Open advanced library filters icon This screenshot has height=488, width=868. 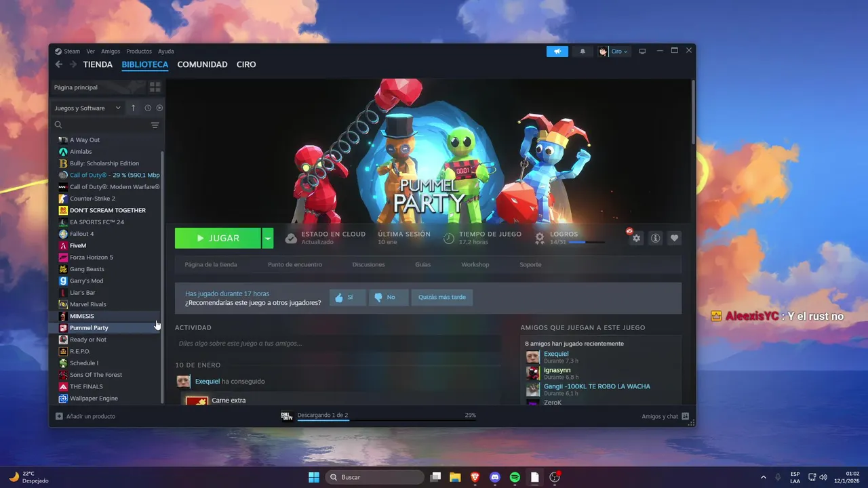[155, 125]
